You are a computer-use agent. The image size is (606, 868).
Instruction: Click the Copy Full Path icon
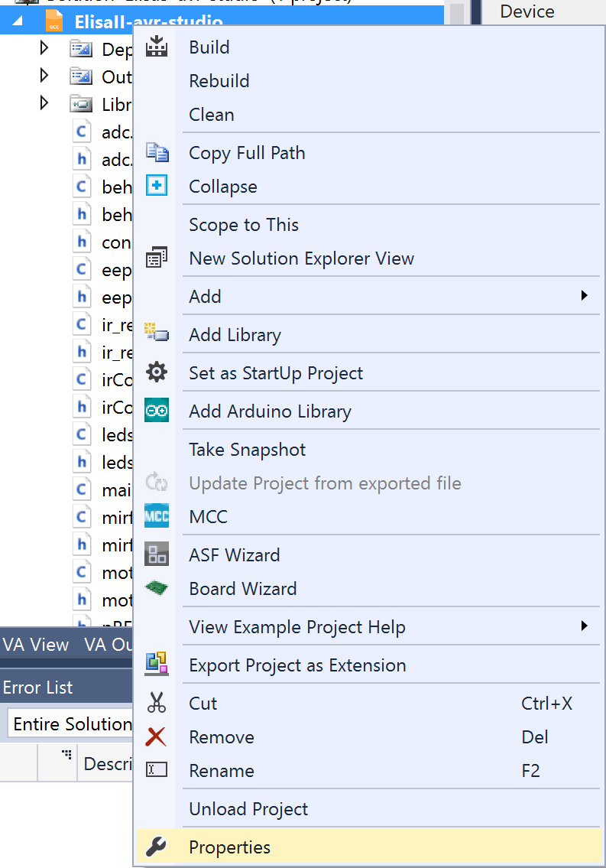pos(157,153)
